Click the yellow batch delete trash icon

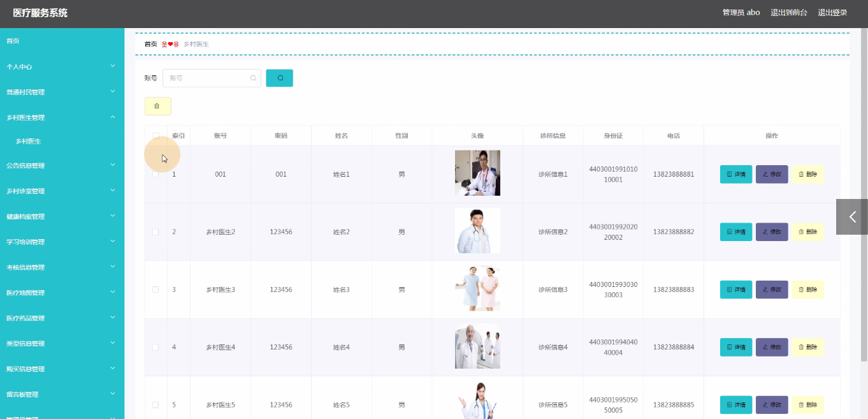pyautogui.click(x=157, y=106)
